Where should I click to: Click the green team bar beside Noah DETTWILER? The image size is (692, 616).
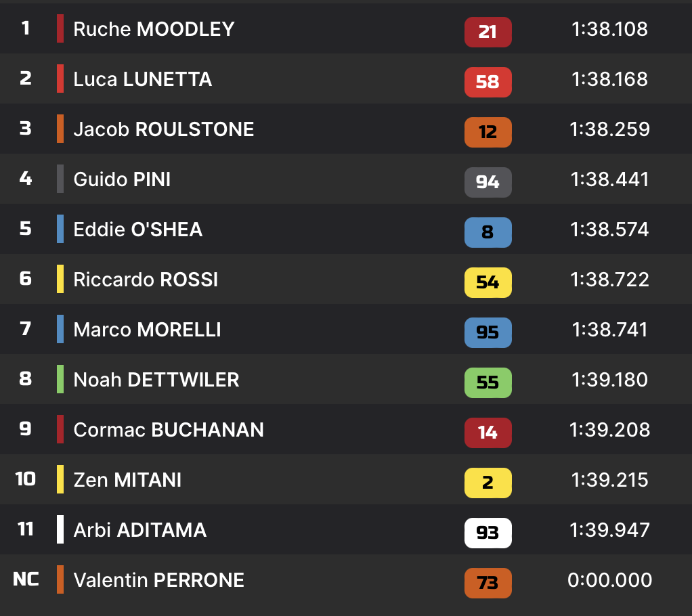point(60,380)
